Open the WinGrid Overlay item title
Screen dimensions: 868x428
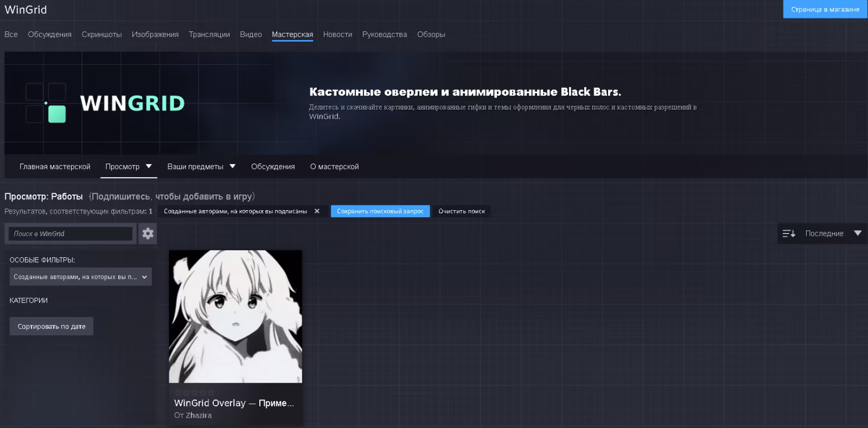coord(234,403)
